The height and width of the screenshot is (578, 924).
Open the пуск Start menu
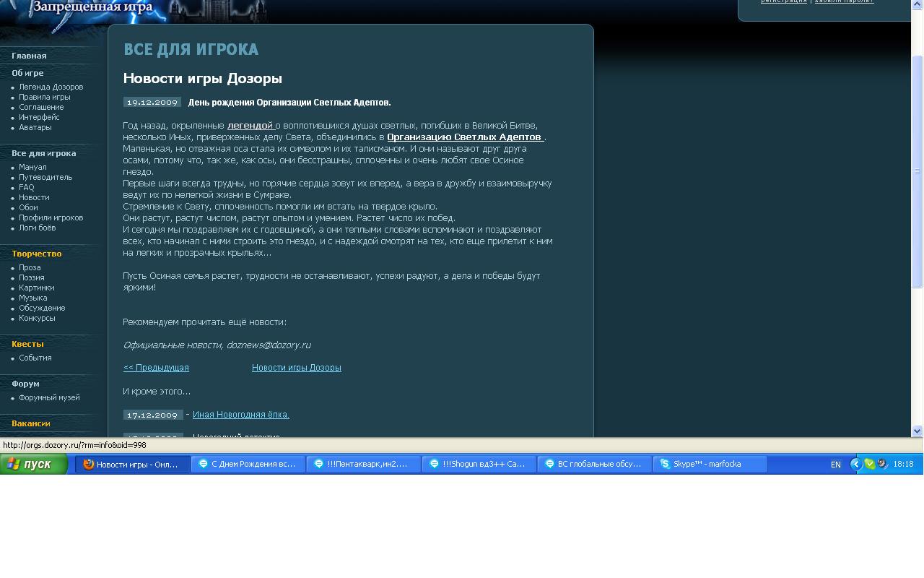point(34,465)
